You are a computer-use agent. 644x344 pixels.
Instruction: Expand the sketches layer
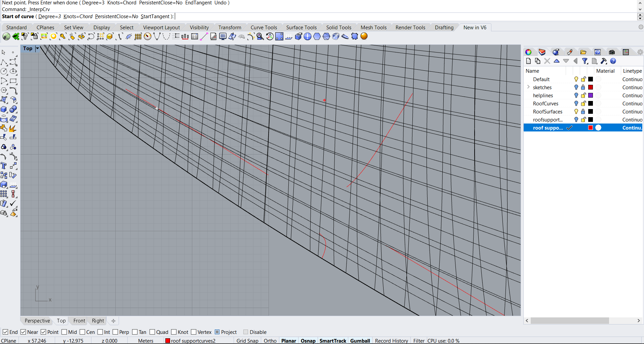pos(528,87)
